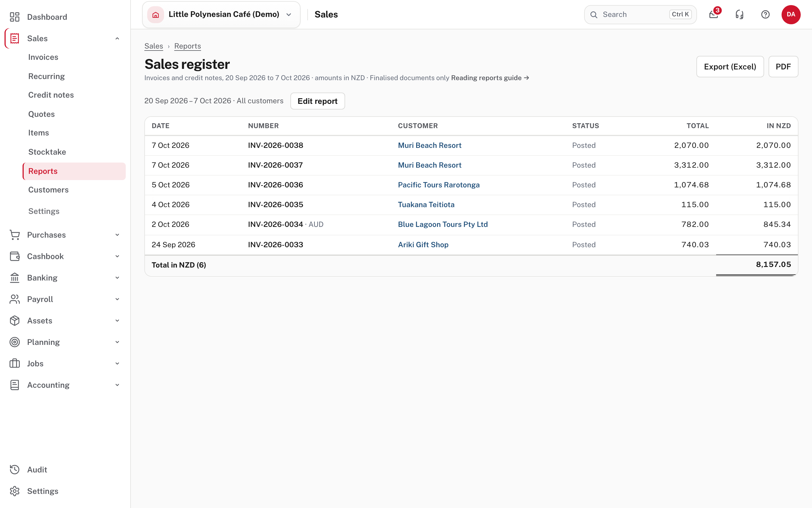Viewport: 812px width, 508px height.
Task: Click the search magnifier icon
Action: (x=594, y=14)
